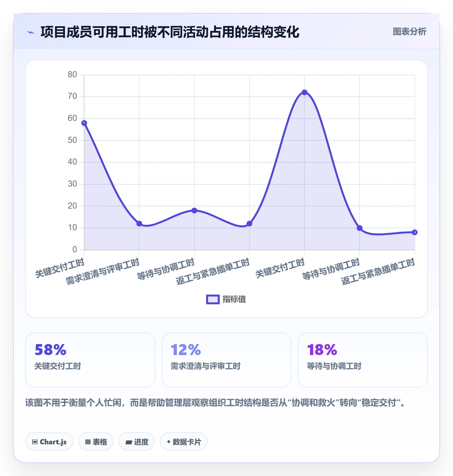Toggle the 指标值 legend color box
Screen dimensions: 453x476
(x=213, y=299)
